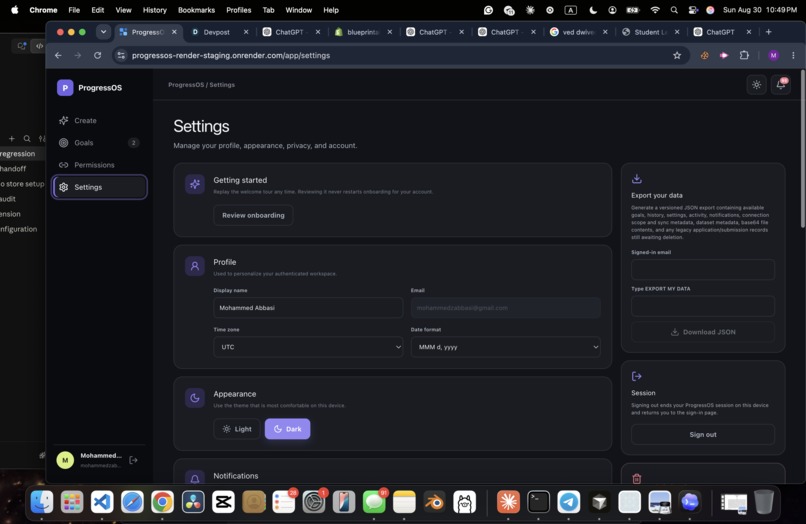The height and width of the screenshot is (524, 806).
Task: Click the Goals count badge 2
Action: click(x=134, y=142)
